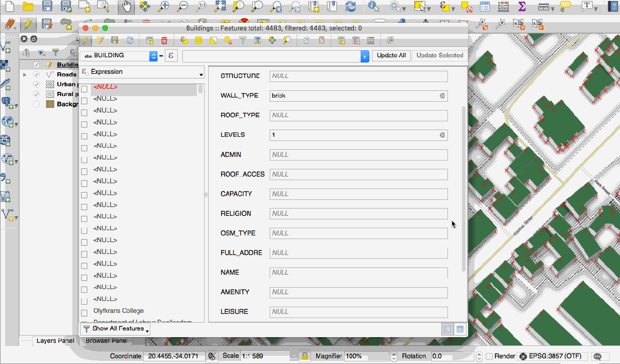The width and height of the screenshot is (620, 364).
Task: Open the Expression sort dropdown
Action: 201,75
